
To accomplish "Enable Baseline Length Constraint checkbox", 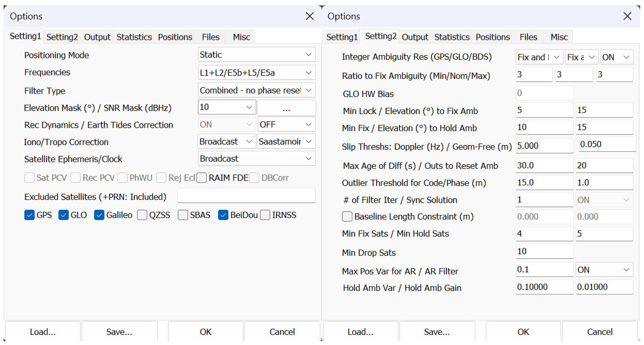I will click(x=347, y=217).
